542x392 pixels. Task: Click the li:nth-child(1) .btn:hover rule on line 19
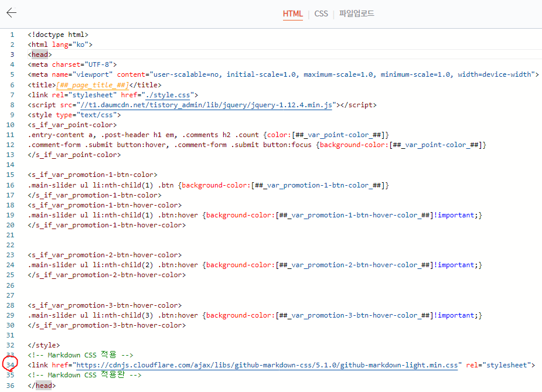pos(255,216)
